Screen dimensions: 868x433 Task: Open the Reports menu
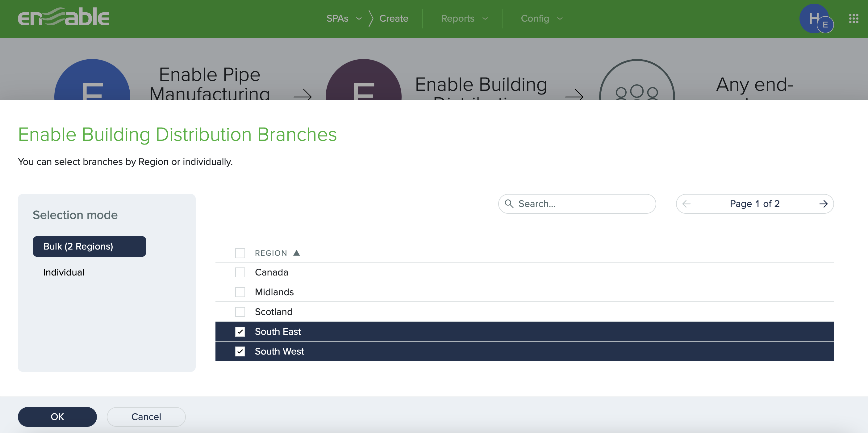pyautogui.click(x=457, y=19)
